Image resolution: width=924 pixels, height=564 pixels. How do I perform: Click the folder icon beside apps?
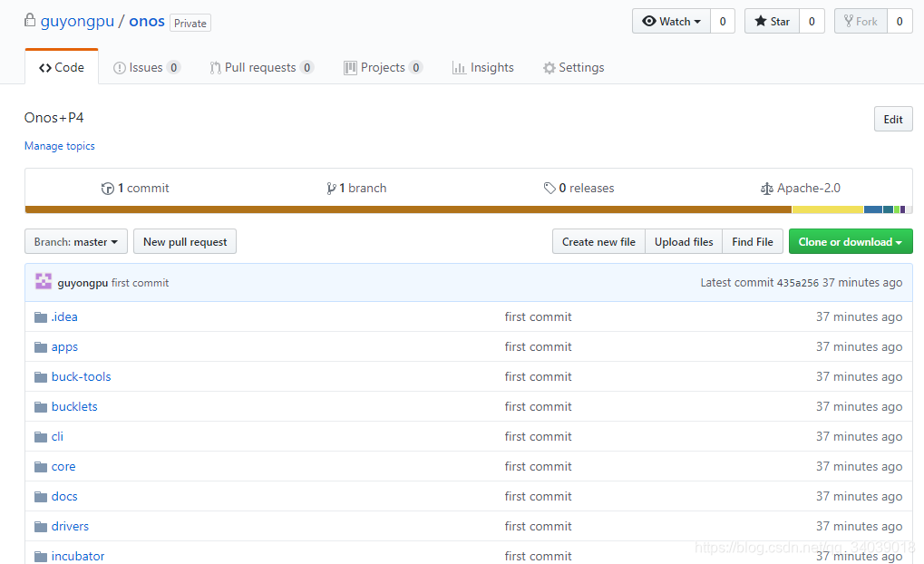coord(41,347)
